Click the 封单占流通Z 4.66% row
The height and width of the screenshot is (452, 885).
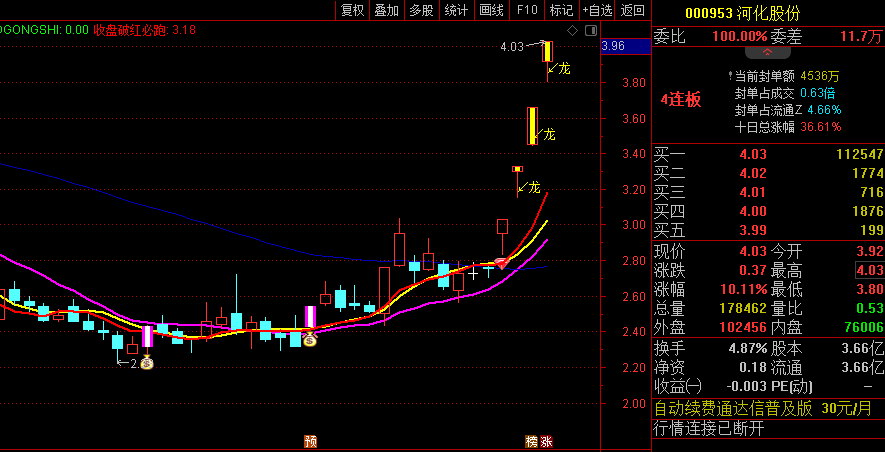coord(787,110)
